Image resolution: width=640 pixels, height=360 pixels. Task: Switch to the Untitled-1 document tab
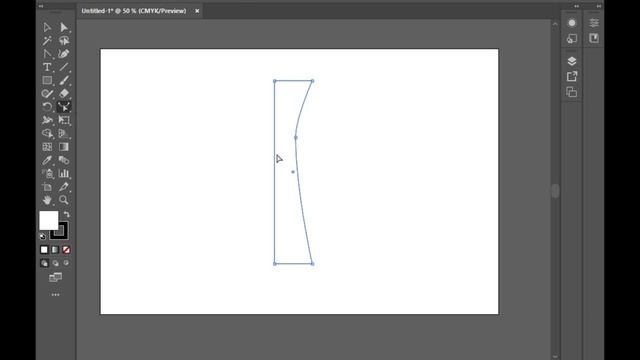[134, 11]
